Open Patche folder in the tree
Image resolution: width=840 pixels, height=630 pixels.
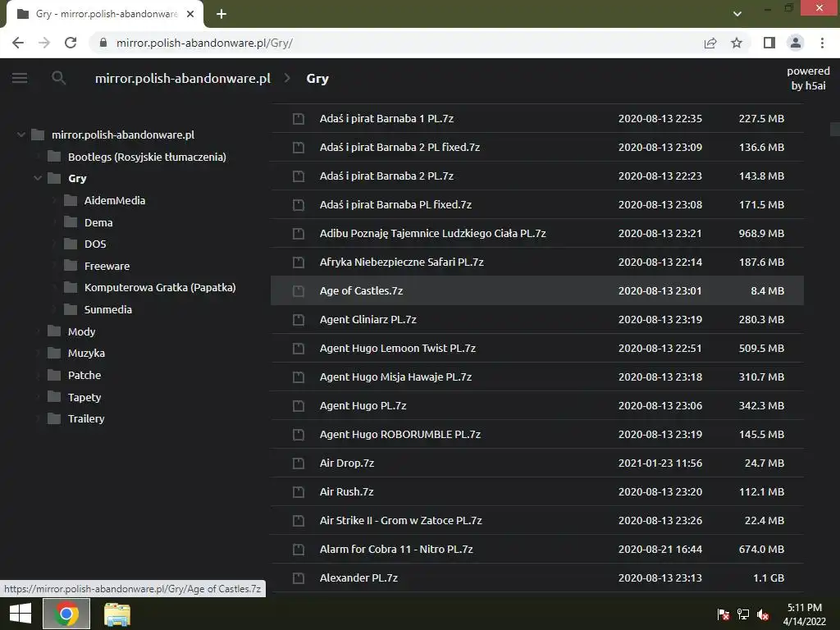pos(84,375)
